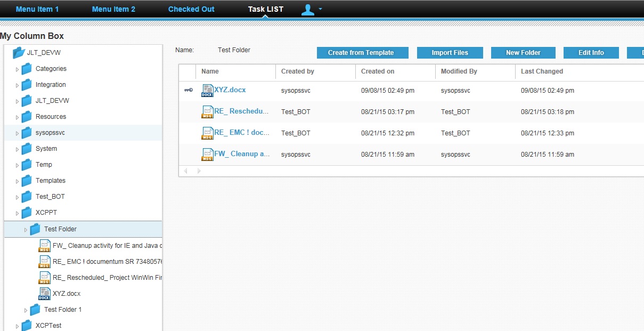Select Menu Item 2 in the top menu
Viewport: 644px width, 331px height.
(113, 9)
